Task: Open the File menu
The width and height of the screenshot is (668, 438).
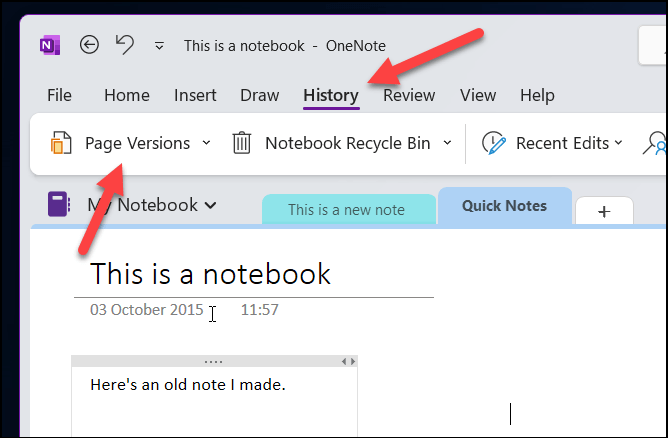Action: 59,95
